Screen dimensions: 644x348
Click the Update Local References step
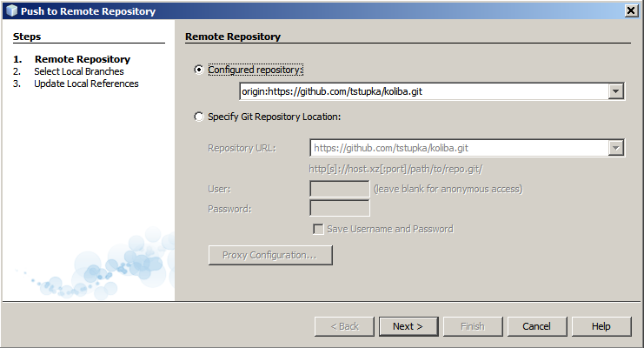tap(86, 84)
